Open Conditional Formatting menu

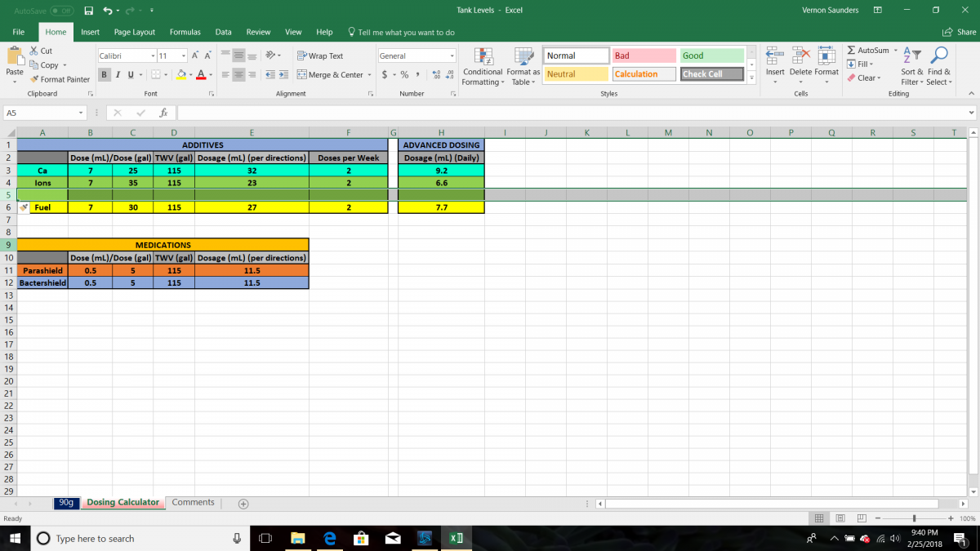point(483,66)
